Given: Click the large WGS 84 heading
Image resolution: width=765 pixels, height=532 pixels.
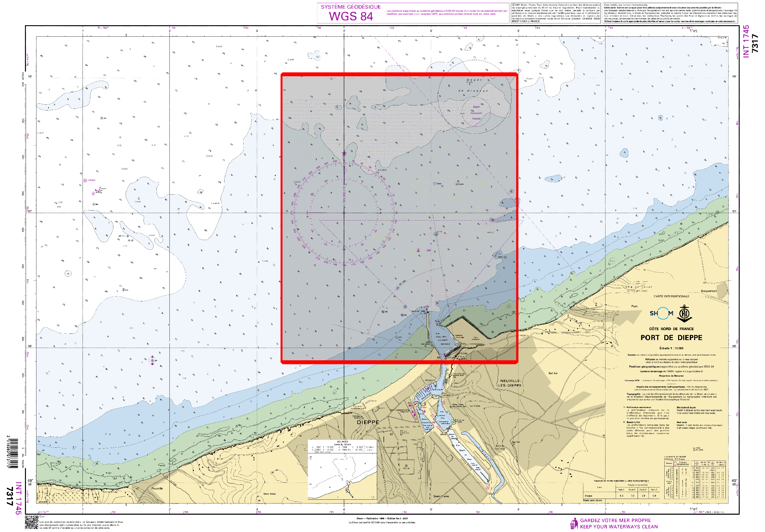Looking at the screenshot, I should (x=351, y=16).
